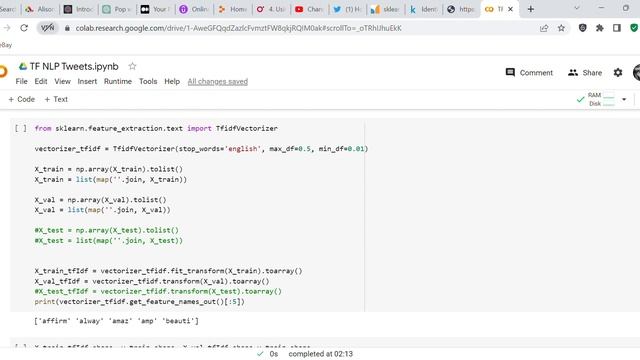Click the Share button

click(x=585, y=73)
